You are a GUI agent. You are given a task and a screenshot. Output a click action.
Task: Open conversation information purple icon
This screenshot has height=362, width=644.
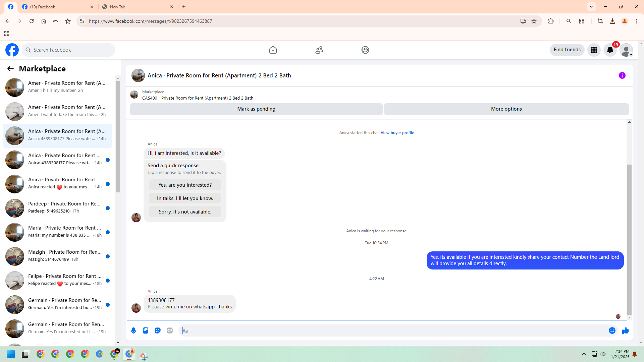tap(622, 75)
